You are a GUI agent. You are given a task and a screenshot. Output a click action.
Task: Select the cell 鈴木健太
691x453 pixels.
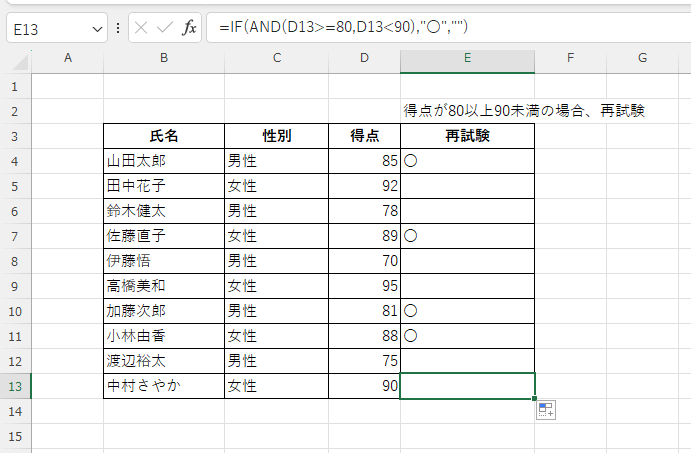[x=164, y=211]
